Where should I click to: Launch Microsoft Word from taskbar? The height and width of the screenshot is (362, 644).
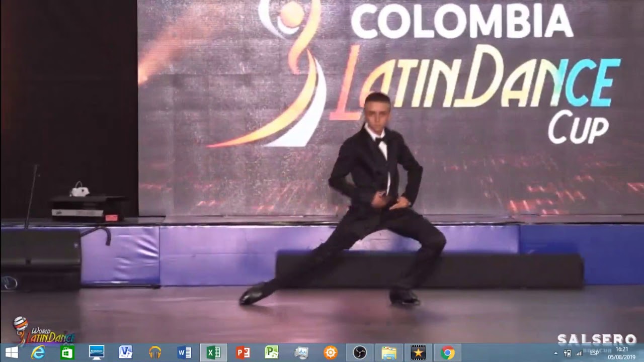184,352
